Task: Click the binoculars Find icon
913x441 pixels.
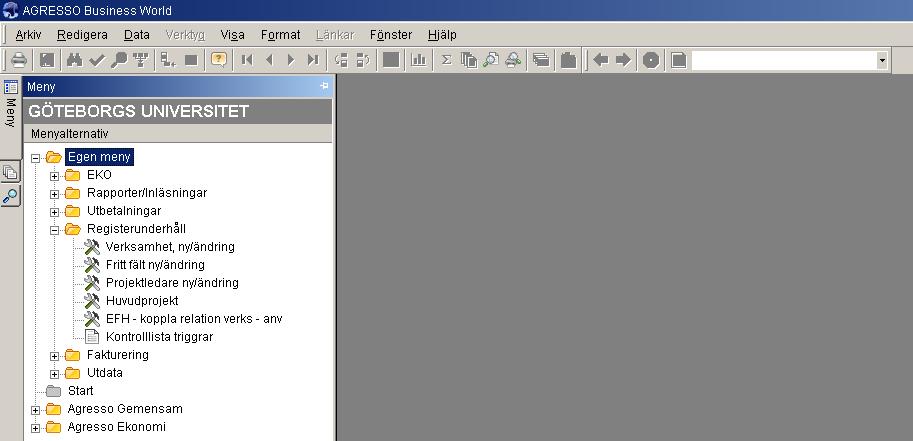Action: 75,60
